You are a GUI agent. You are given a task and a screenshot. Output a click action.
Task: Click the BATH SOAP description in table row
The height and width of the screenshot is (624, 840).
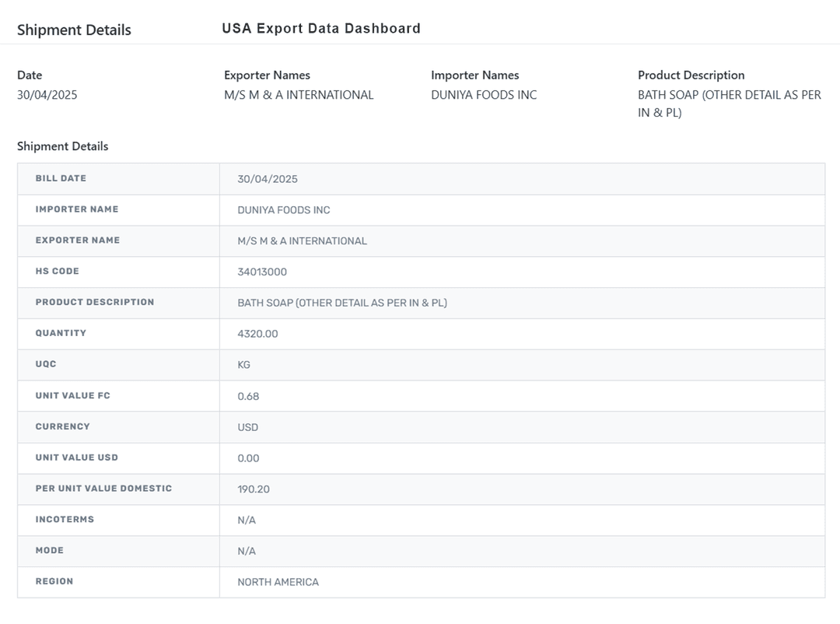(342, 303)
